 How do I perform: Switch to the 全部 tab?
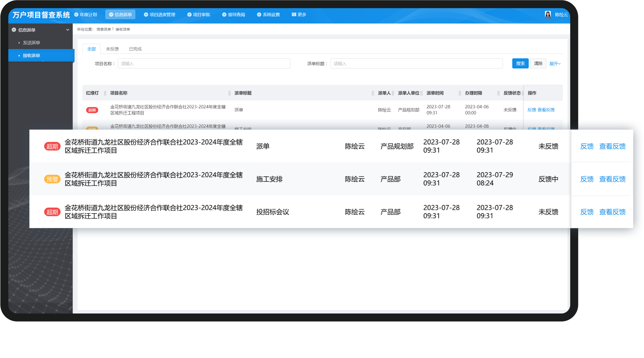(x=92, y=49)
